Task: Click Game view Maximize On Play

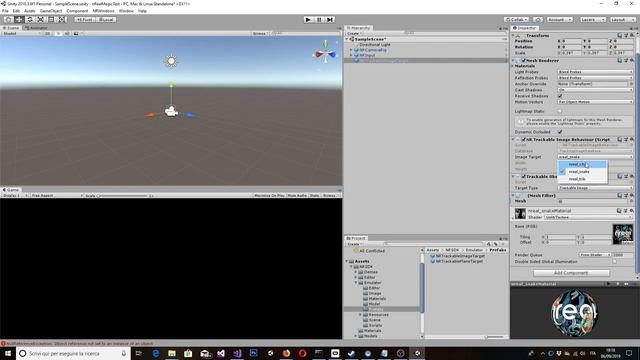Action: coord(269,196)
